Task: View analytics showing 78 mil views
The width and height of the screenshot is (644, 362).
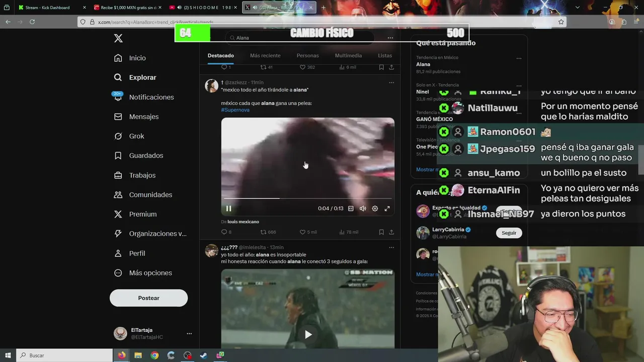Action: point(349,232)
